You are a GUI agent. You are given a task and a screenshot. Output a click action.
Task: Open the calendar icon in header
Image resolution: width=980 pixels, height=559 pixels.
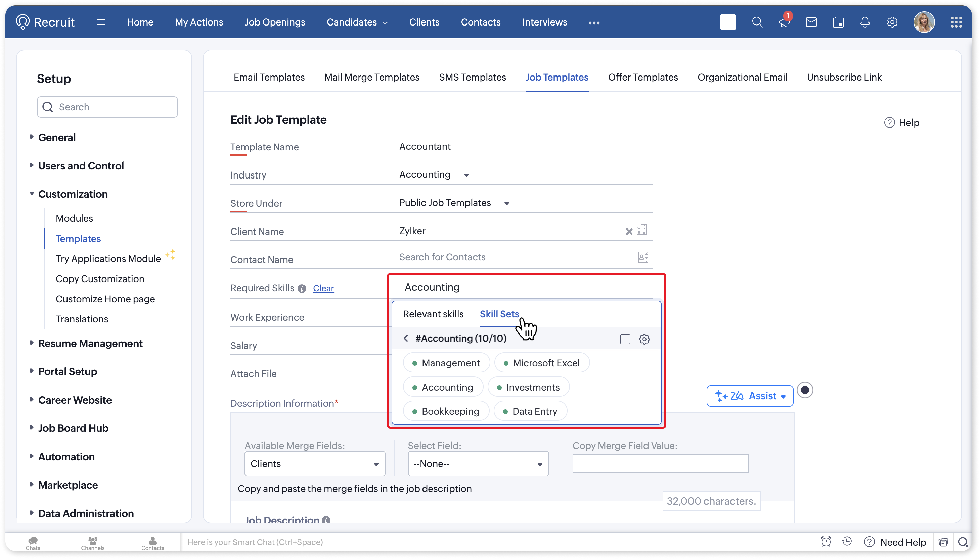pyautogui.click(x=838, y=22)
